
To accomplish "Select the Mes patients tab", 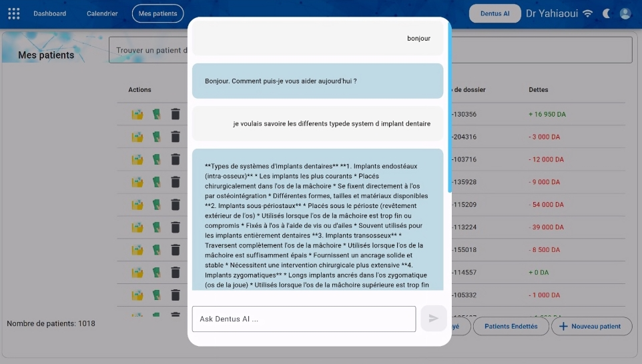I will (157, 13).
